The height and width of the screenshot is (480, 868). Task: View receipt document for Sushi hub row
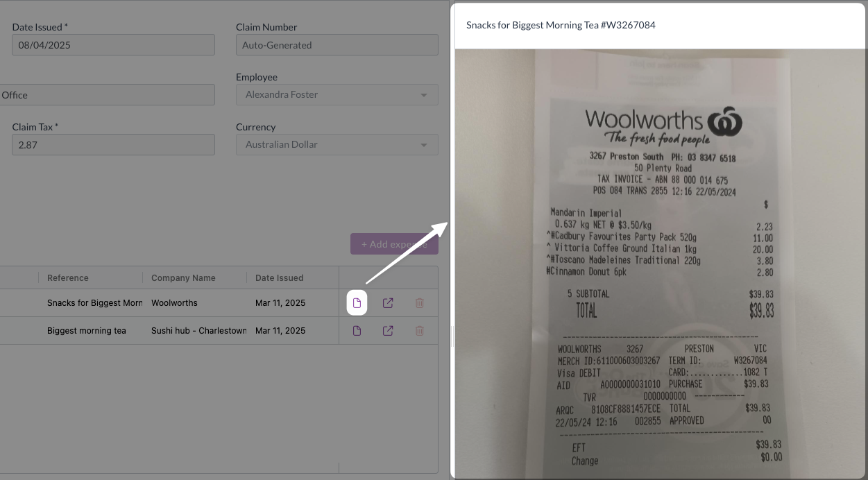(x=357, y=331)
